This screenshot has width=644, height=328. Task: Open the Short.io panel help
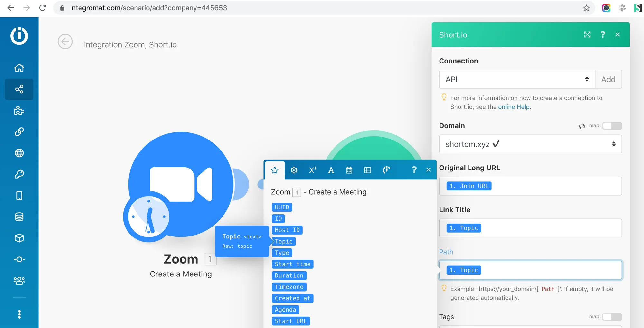click(x=603, y=34)
